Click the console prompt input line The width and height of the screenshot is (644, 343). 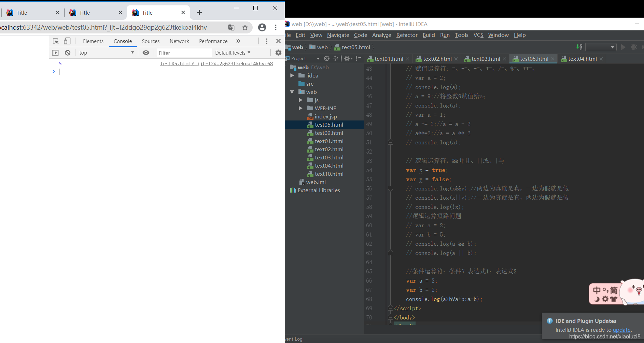[167, 71]
